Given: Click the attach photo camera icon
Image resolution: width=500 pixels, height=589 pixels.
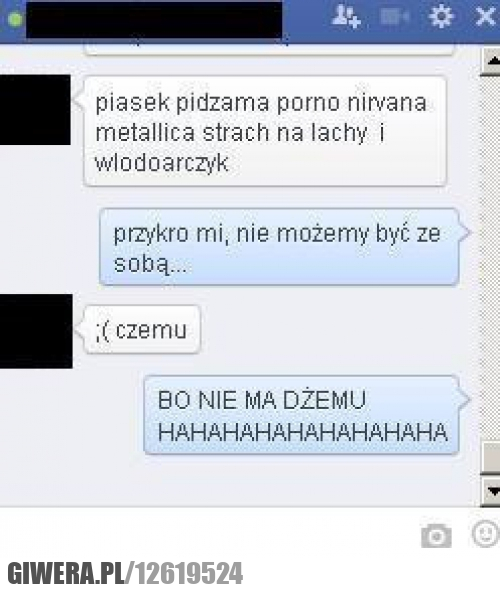Looking at the screenshot, I should (x=436, y=535).
